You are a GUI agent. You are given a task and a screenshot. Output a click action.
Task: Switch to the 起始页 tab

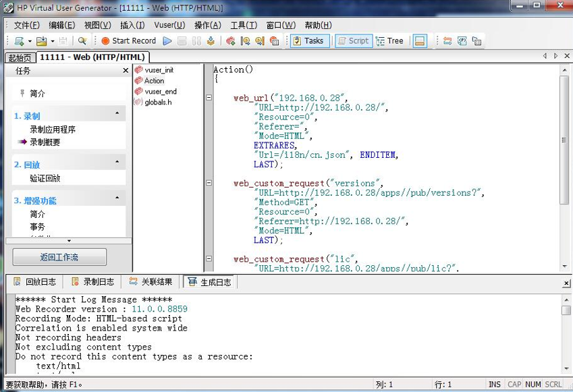[x=20, y=58]
